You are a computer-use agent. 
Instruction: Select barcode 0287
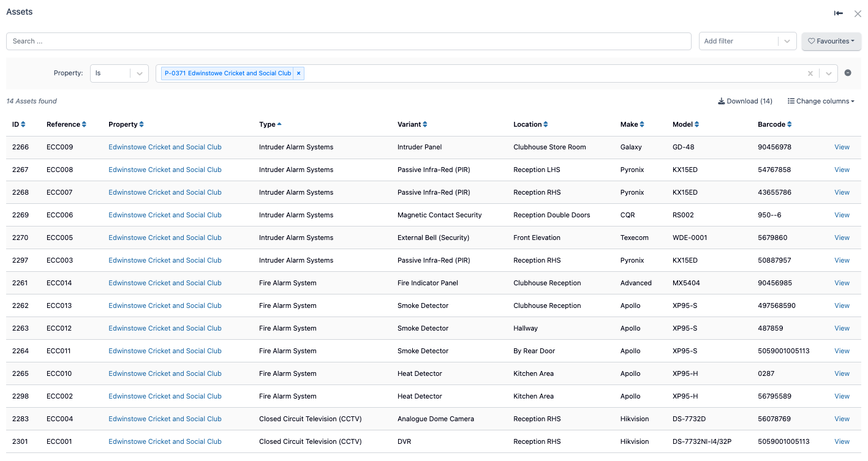click(x=766, y=373)
